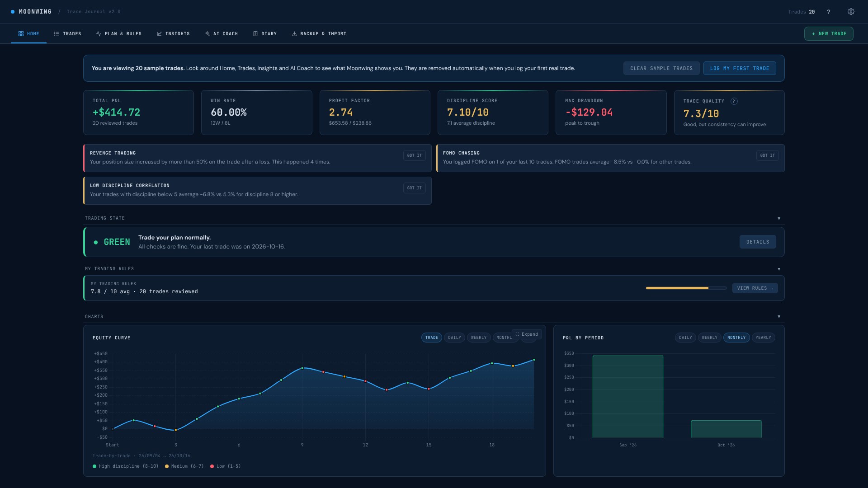Click the High discipline legend dot
Image resolution: width=868 pixels, height=488 pixels.
(x=94, y=466)
